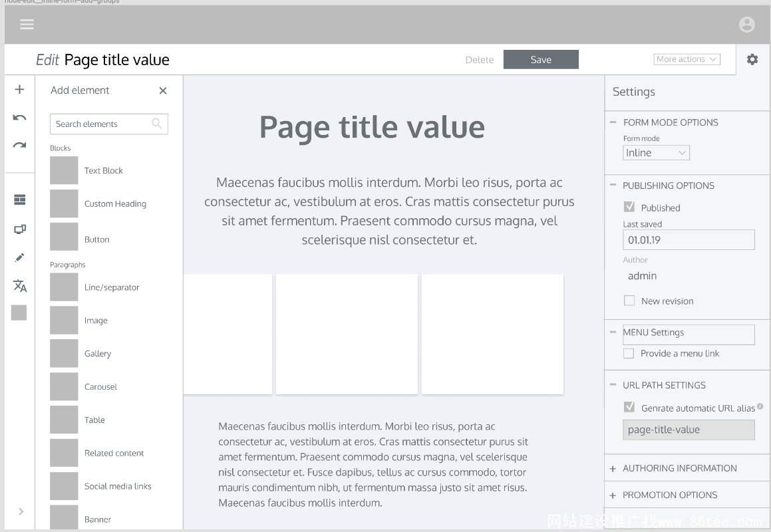Image resolution: width=771 pixels, height=532 pixels.
Task: Open the settings gear icon
Action: [x=752, y=60]
